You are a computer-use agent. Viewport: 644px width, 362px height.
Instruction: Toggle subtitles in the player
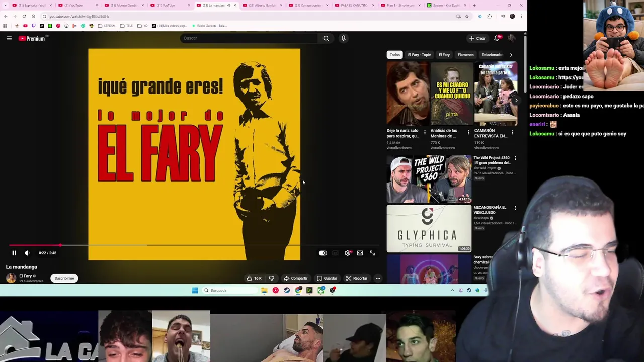point(335,253)
